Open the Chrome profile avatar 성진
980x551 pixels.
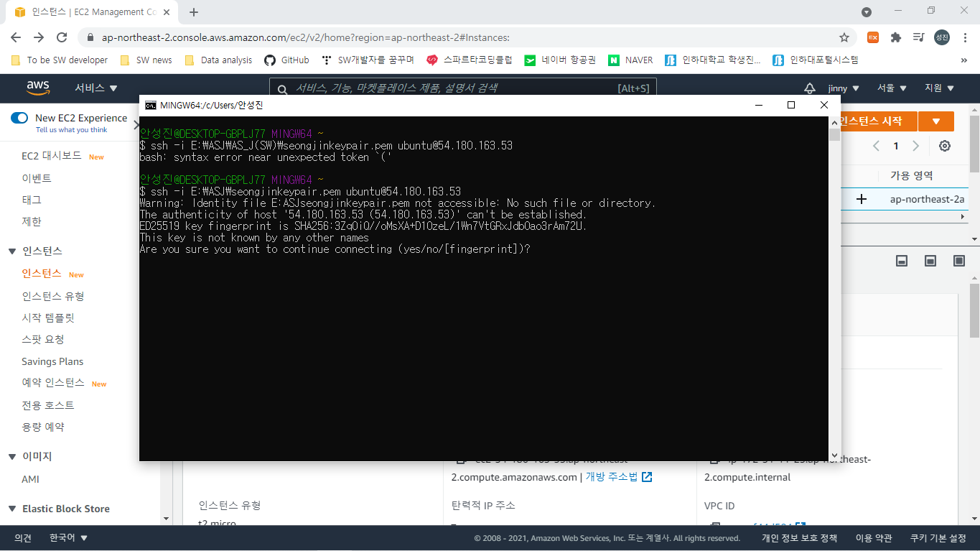tap(942, 37)
